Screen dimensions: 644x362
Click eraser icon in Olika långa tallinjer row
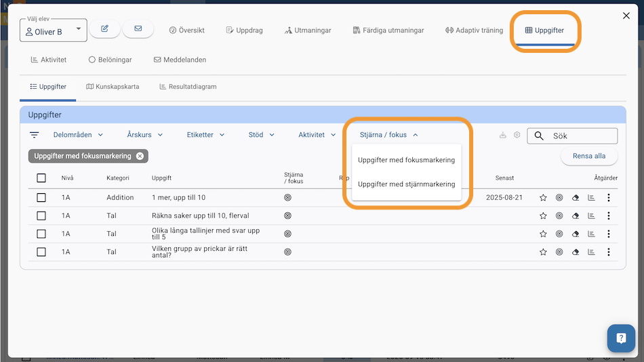[576, 234]
